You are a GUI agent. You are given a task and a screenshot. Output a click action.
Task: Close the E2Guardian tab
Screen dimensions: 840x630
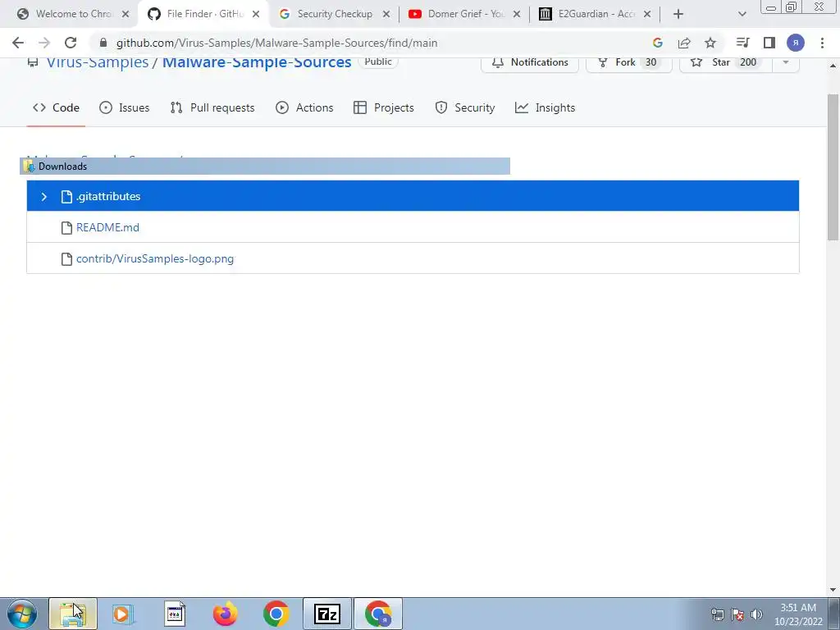point(647,14)
